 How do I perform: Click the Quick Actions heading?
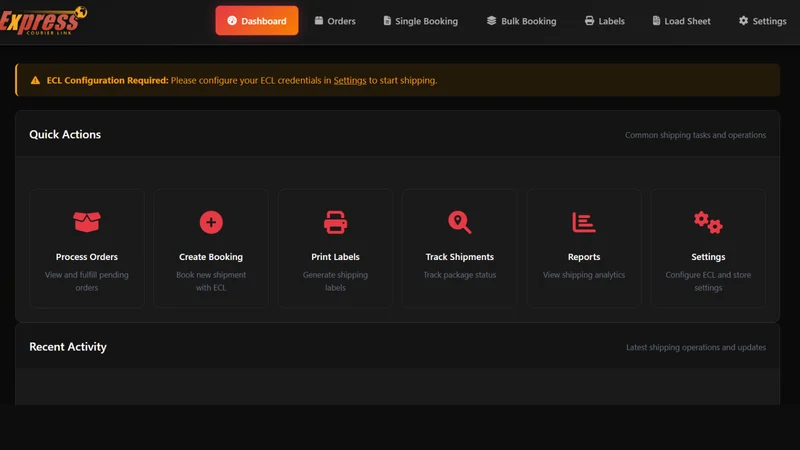65,134
